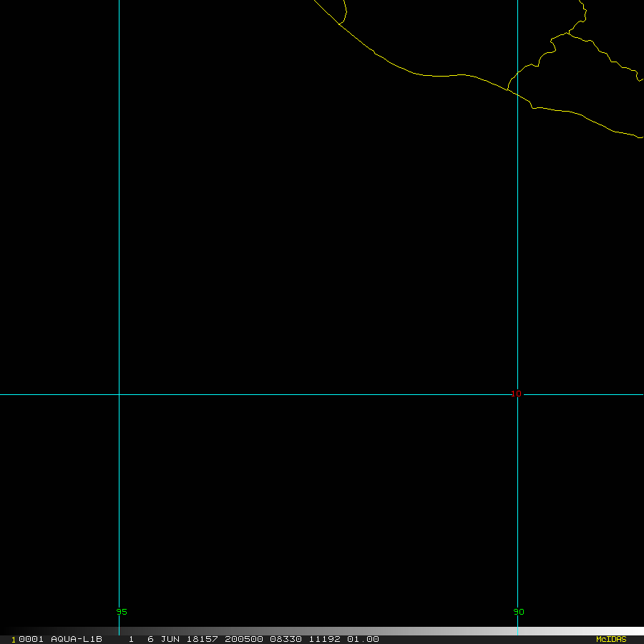Click the cyan 95 meridian line

[119, 215]
